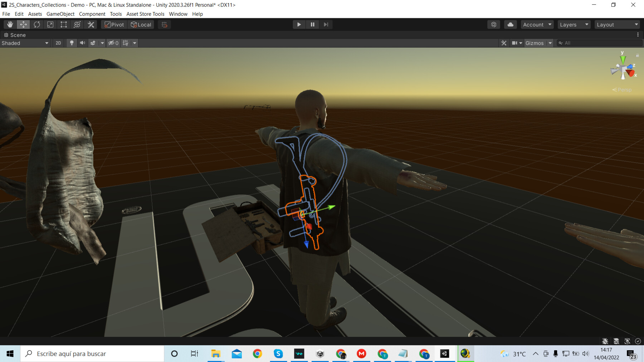Switch the Local handle rotation button

(141, 24)
